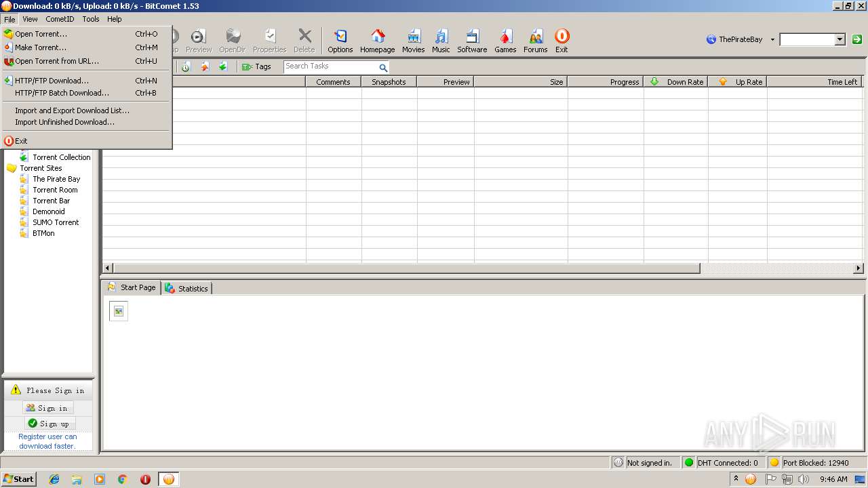
Task: Click the Sign in button
Action: (48, 408)
